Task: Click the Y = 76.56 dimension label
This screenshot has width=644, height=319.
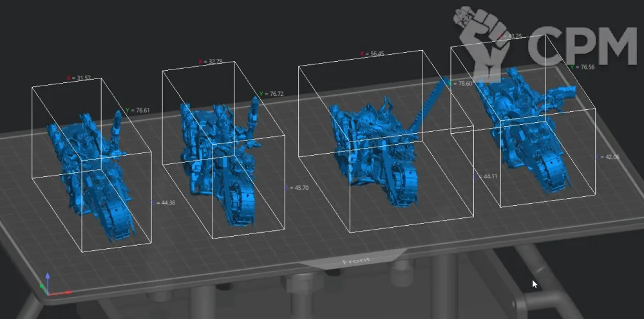Action: [x=582, y=67]
